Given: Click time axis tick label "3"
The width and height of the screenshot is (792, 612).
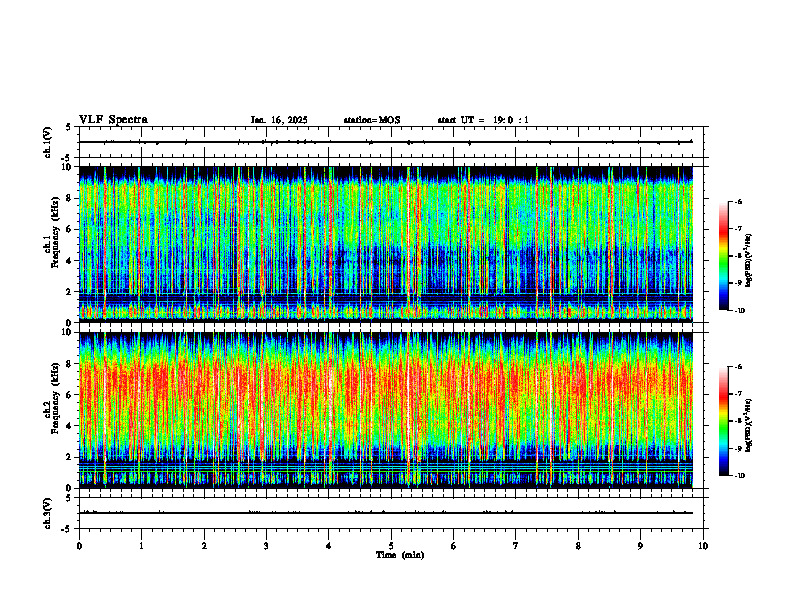Looking at the screenshot, I should point(266,546).
